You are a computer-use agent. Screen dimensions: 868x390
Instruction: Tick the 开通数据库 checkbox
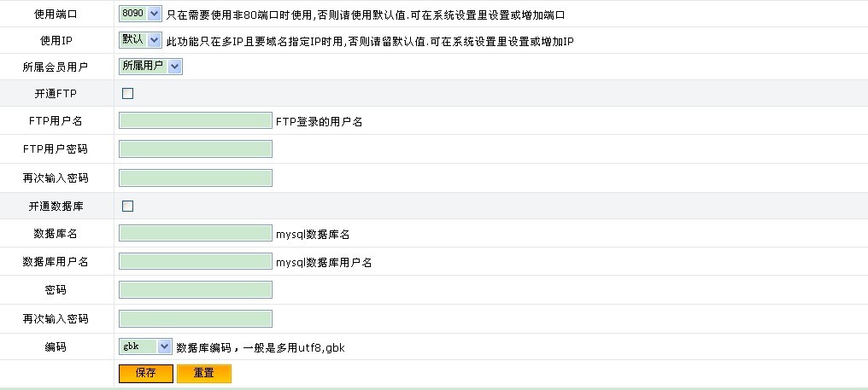[128, 206]
